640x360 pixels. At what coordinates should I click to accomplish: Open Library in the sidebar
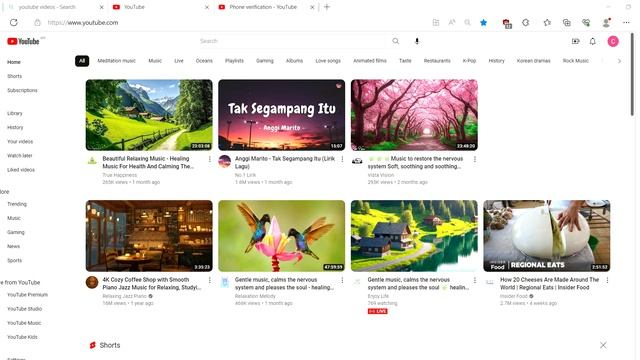pyautogui.click(x=15, y=113)
